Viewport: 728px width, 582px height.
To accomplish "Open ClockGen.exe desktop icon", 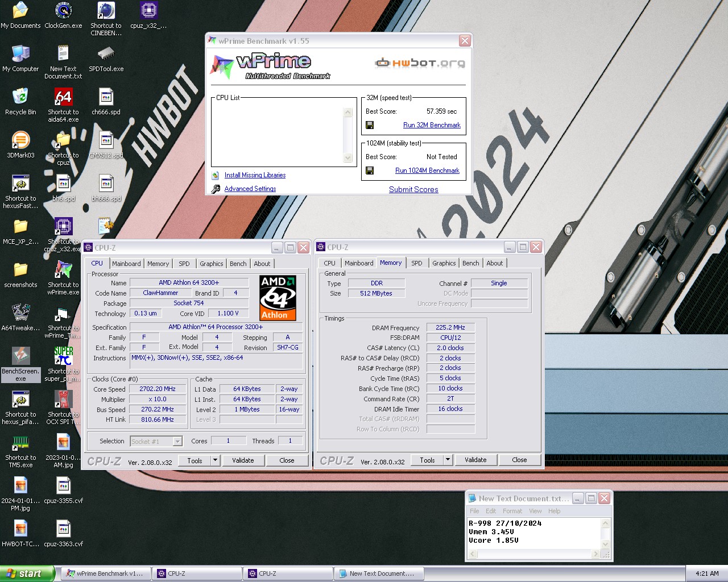I will click(63, 15).
